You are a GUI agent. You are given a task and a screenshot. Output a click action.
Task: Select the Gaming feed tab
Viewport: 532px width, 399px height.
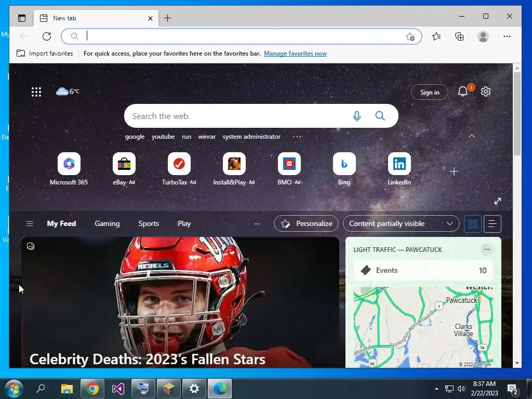(107, 223)
